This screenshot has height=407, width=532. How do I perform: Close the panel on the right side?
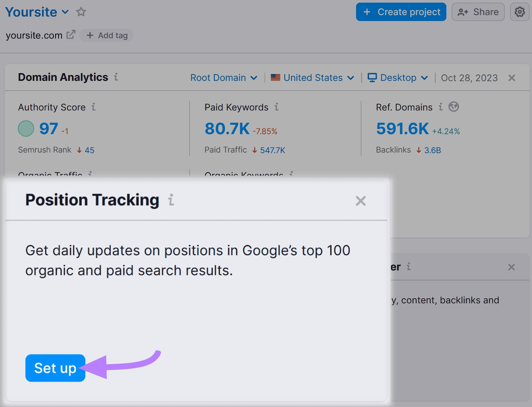pos(511,267)
